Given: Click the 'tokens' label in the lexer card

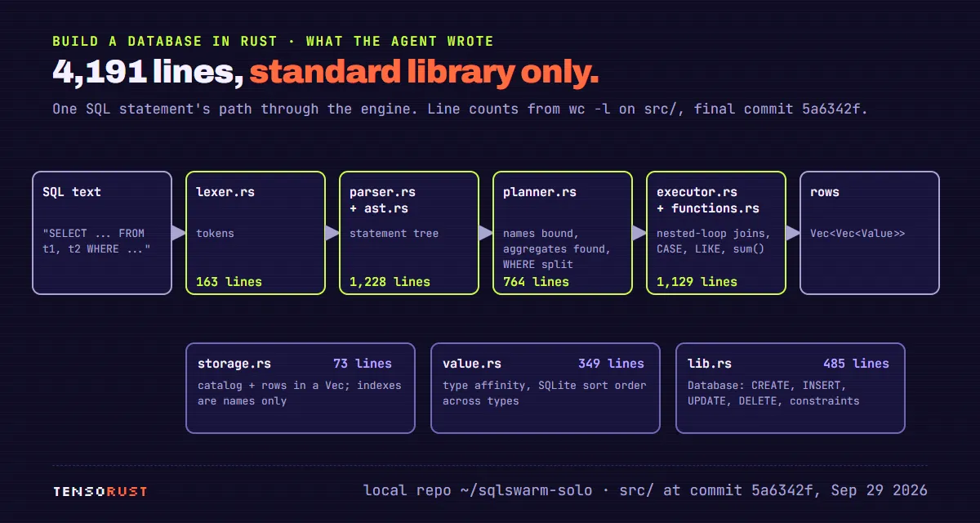Looking at the screenshot, I should [x=215, y=233].
